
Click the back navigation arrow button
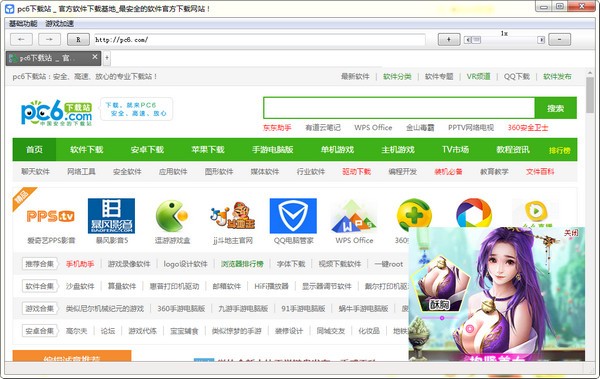tap(21, 39)
